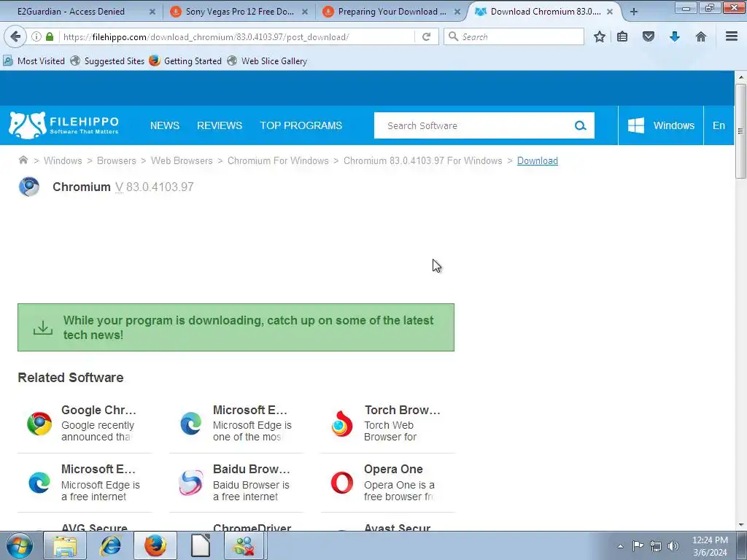Close the E2Guardian tab
This screenshot has width=747, height=560.
(152, 12)
